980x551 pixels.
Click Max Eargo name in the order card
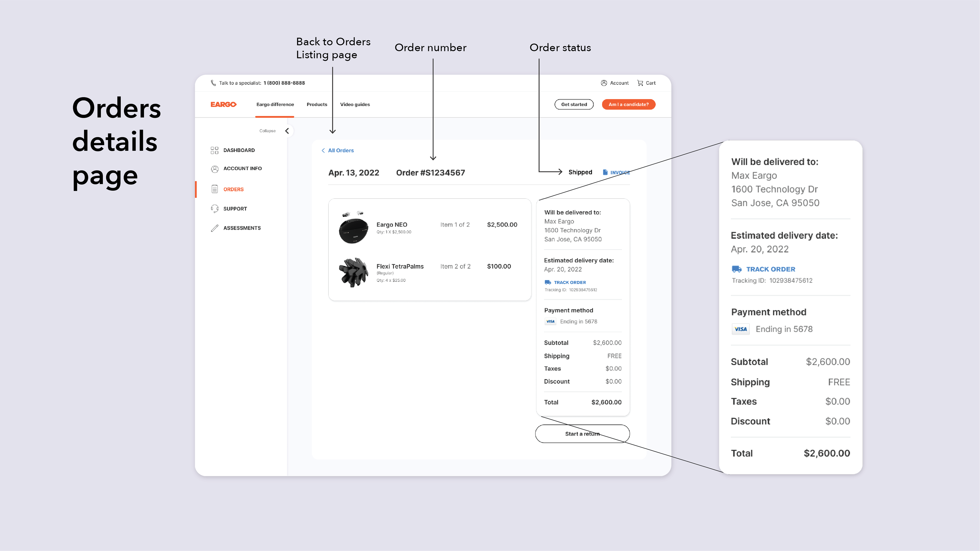point(559,221)
